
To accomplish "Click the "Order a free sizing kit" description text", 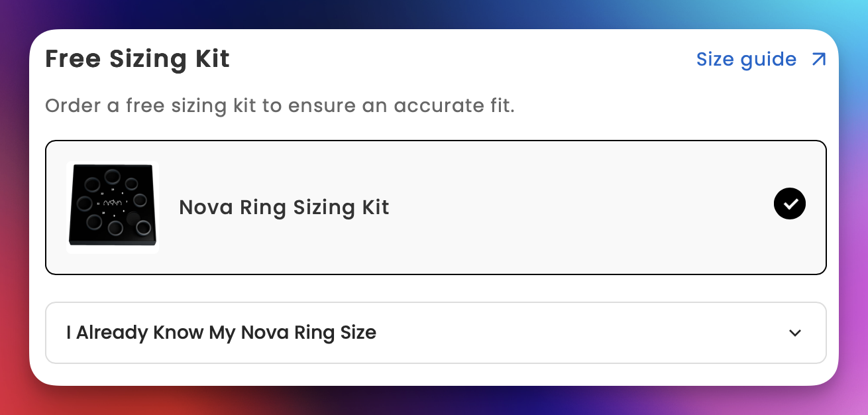I will (x=280, y=106).
